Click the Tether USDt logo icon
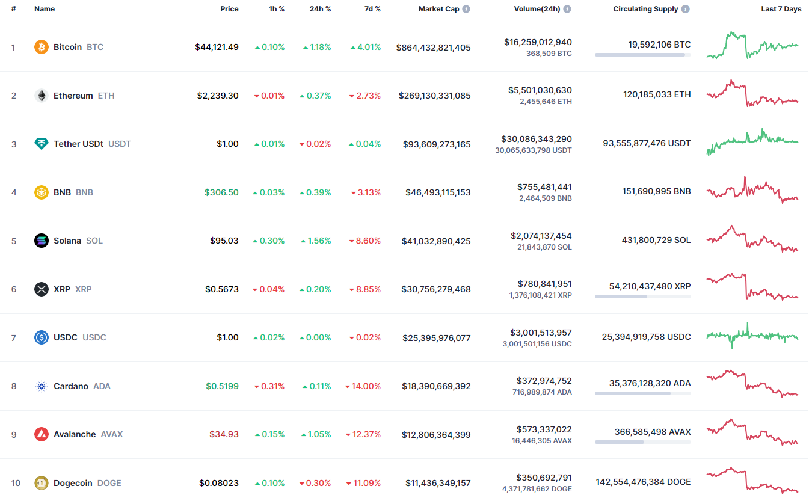Viewport: 812px width, 504px height. (x=42, y=144)
